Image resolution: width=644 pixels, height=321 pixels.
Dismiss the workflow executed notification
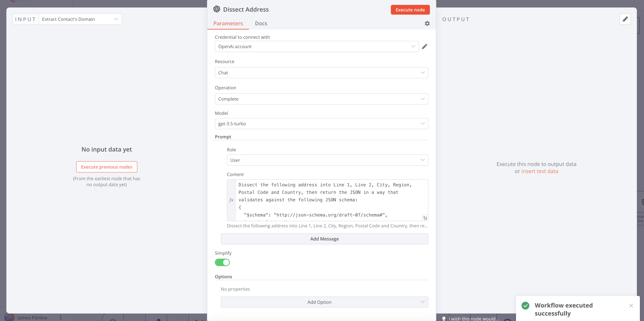(x=631, y=305)
